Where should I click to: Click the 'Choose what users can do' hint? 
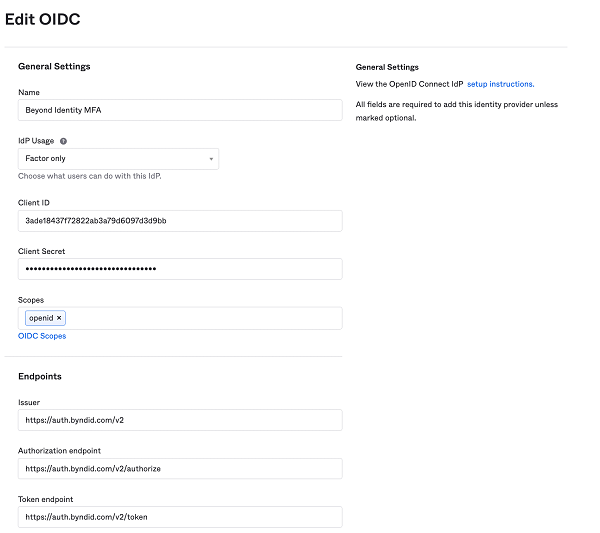[x=89, y=176]
